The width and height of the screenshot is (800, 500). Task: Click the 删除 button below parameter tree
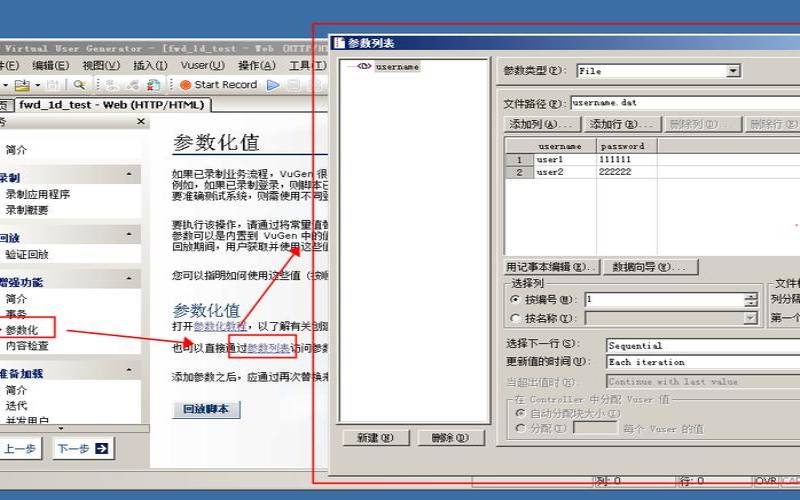click(x=451, y=438)
